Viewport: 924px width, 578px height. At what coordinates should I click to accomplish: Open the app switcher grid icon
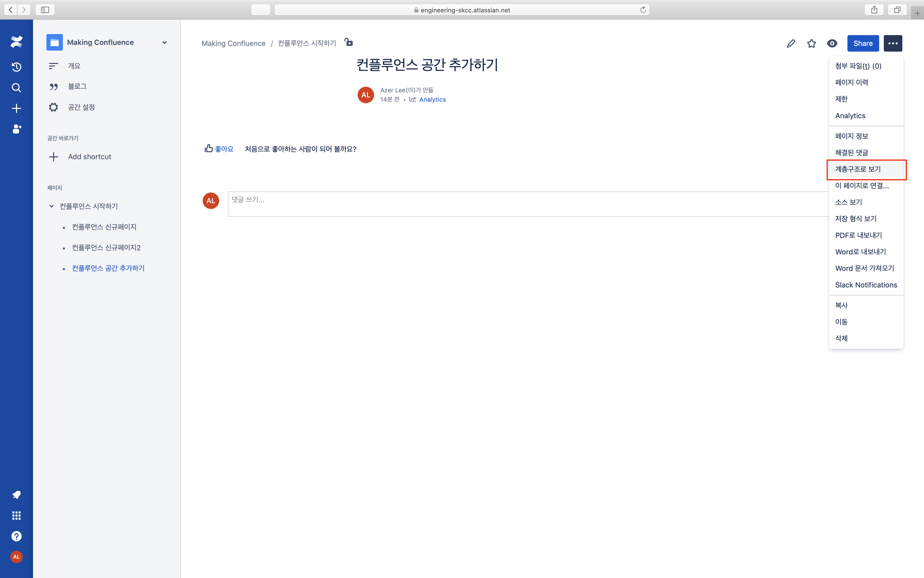click(x=16, y=515)
